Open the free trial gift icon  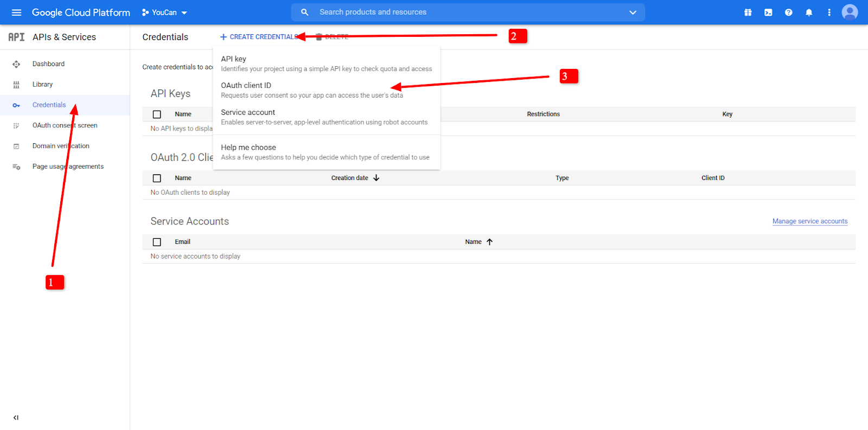(x=748, y=12)
